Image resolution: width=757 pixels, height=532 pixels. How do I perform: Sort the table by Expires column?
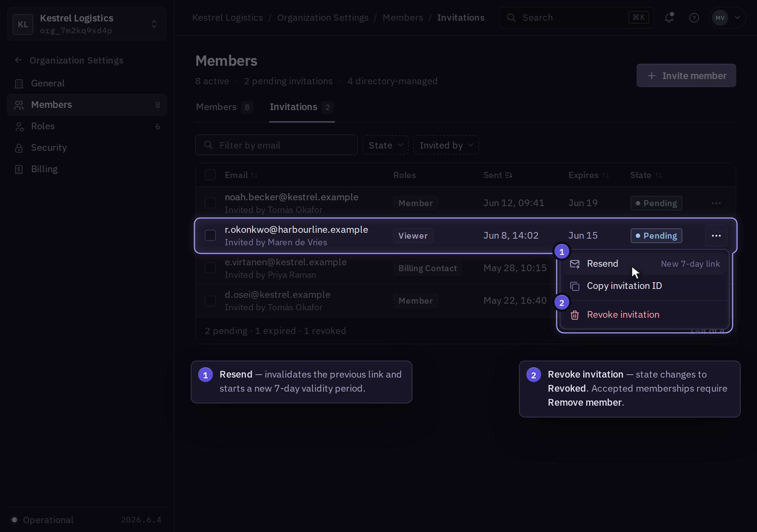coord(588,175)
